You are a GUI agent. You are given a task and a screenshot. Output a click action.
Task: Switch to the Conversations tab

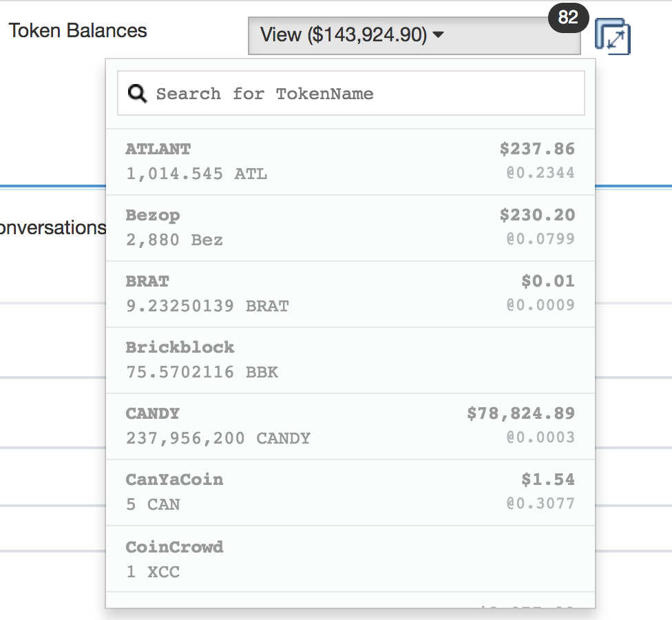[52, 228]
